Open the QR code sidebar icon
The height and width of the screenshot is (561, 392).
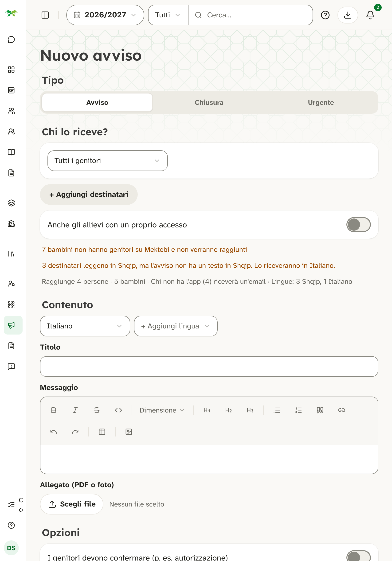tap(11, 304)
